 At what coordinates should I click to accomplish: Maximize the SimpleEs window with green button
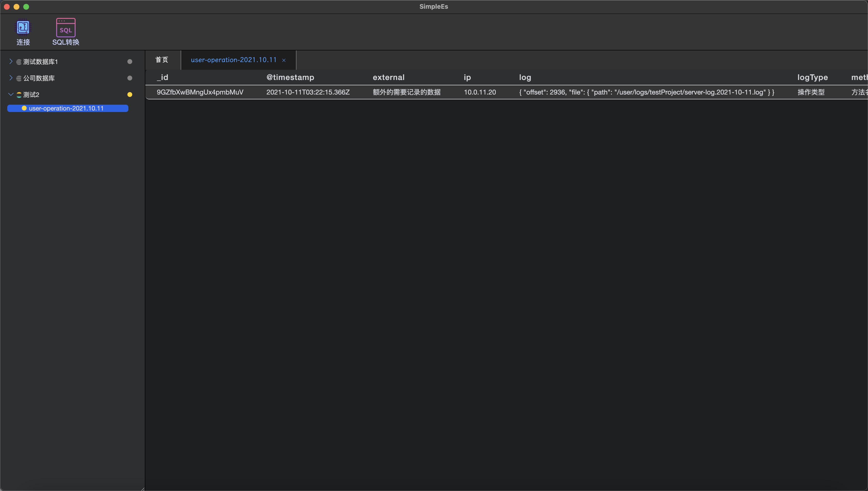(x=26, y=7)
